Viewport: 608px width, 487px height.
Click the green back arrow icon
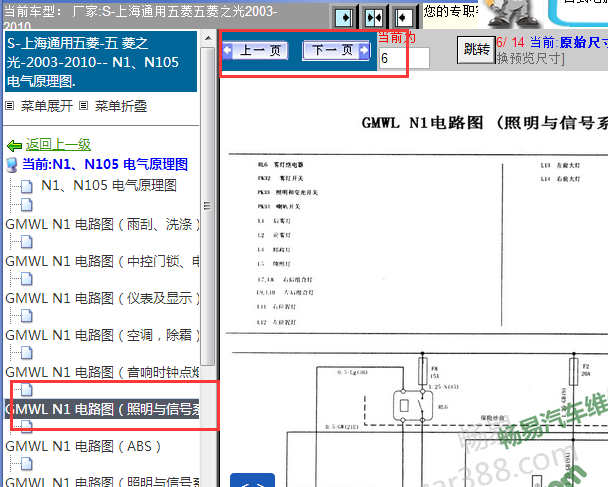coord(15,146)
